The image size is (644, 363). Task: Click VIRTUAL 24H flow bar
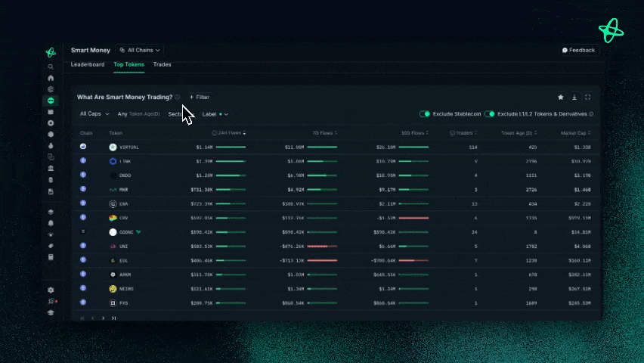point(231,147)
